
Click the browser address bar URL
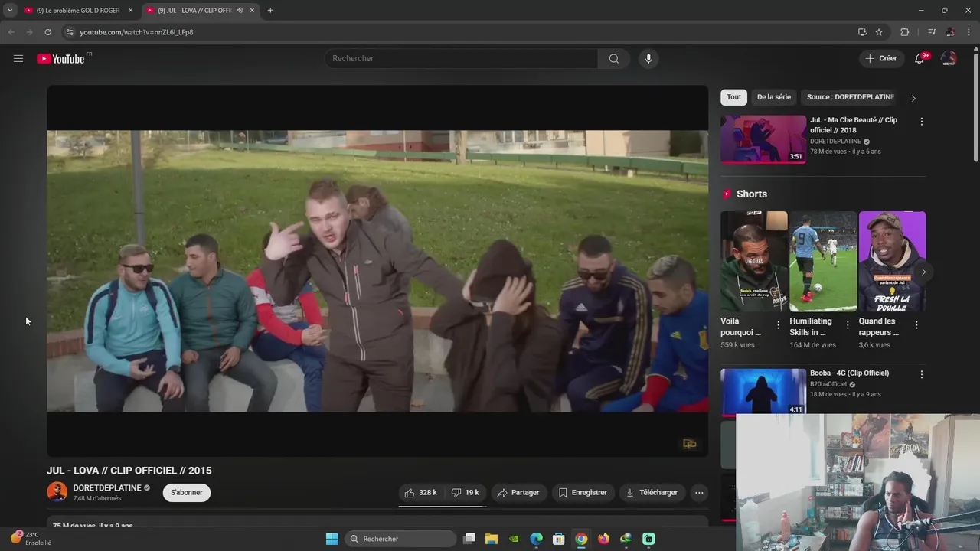pyautogui.click(x=136, y=32)
